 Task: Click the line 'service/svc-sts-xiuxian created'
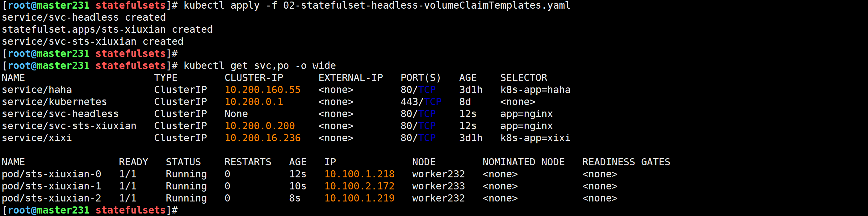pos(93,42)
